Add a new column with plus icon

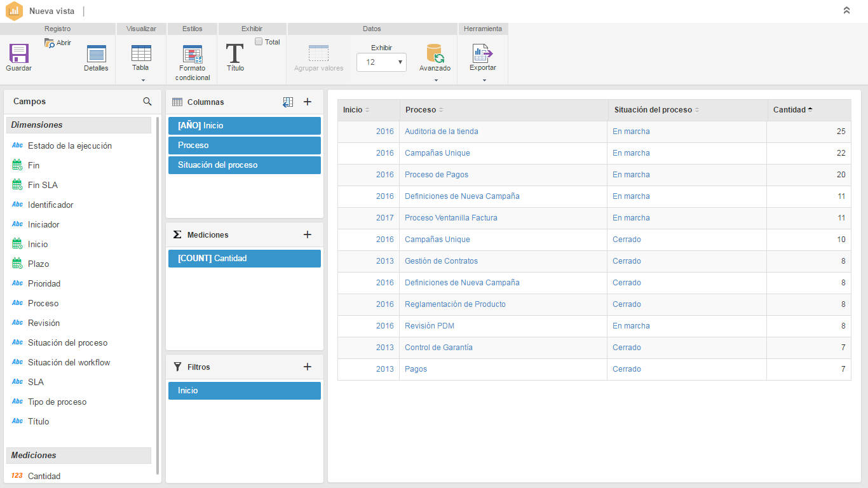308,102
